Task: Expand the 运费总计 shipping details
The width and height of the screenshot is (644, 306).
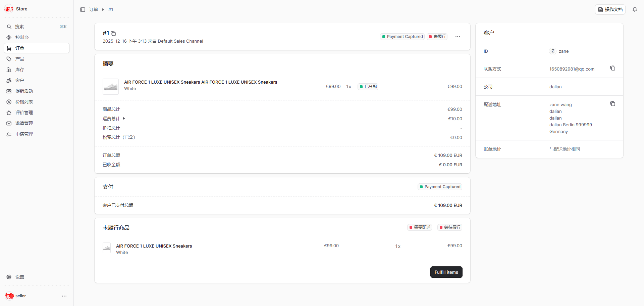Action: [x=124, y=119]
